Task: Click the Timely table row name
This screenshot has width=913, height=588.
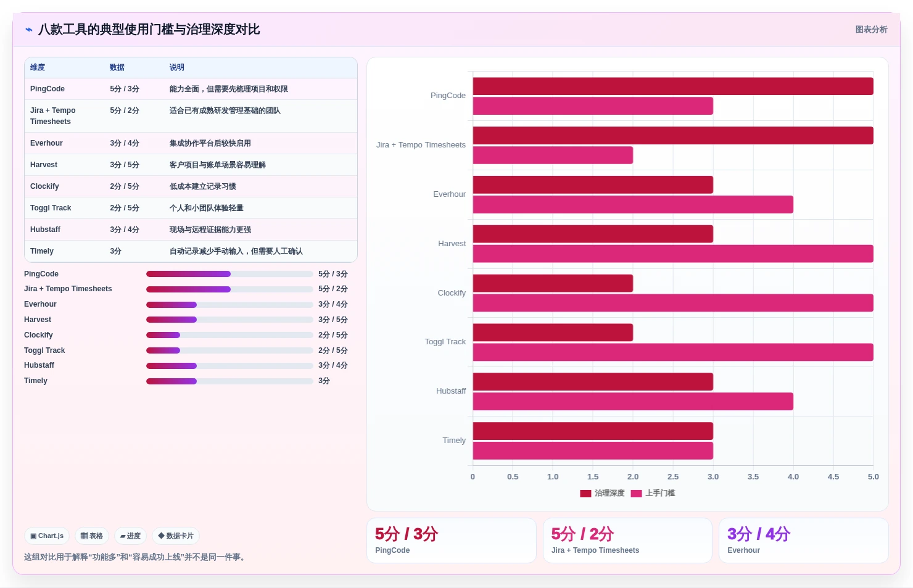Action: (42, 251)
